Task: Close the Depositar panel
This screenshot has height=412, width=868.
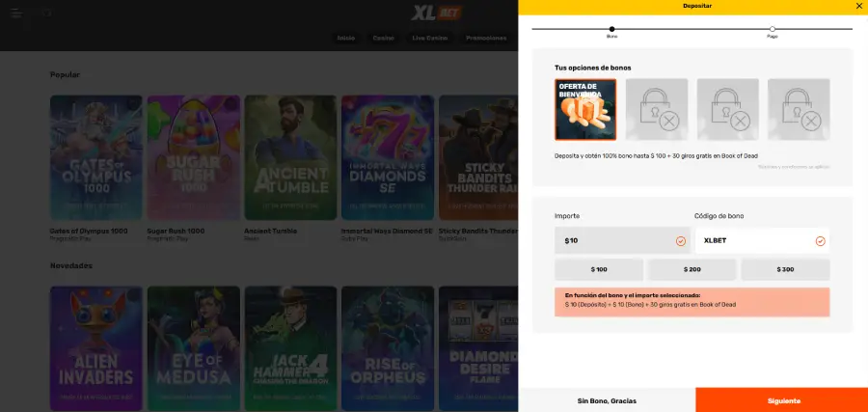Action: [x=858, y=6]
